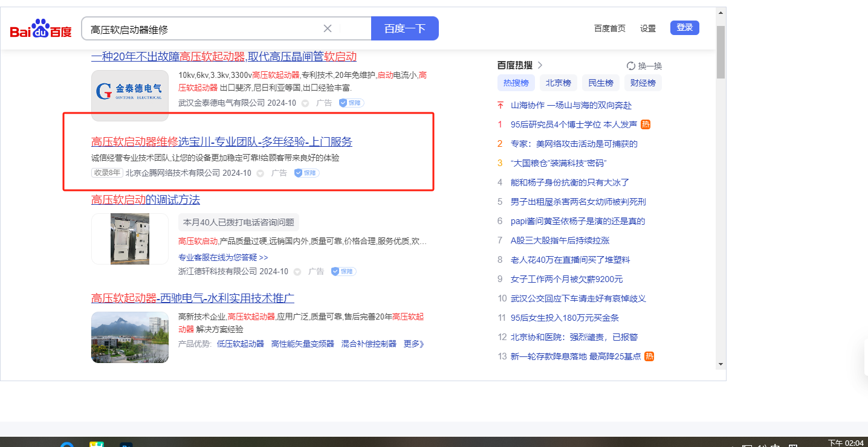
Task: Expand dropdown arrow beside 武汉金泰德电气 date
Action: click(305, 103)
